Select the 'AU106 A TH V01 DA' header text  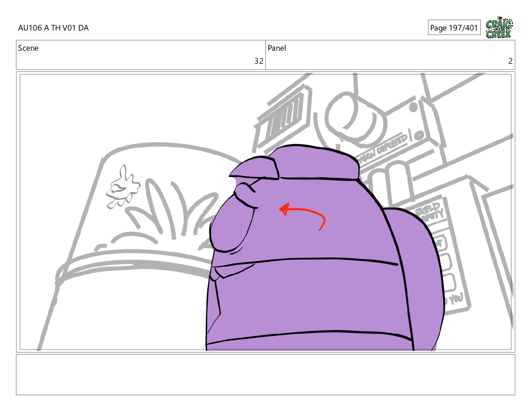point(53,28)
